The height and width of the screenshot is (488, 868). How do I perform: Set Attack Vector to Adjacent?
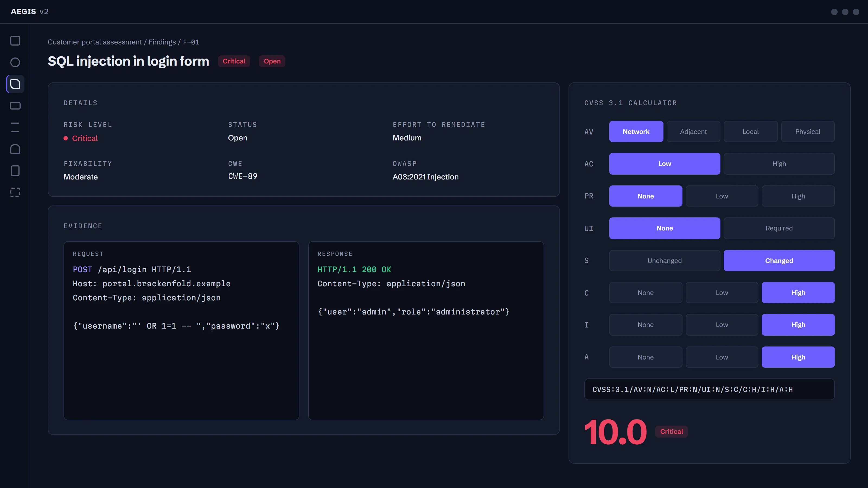click(693, 132)
